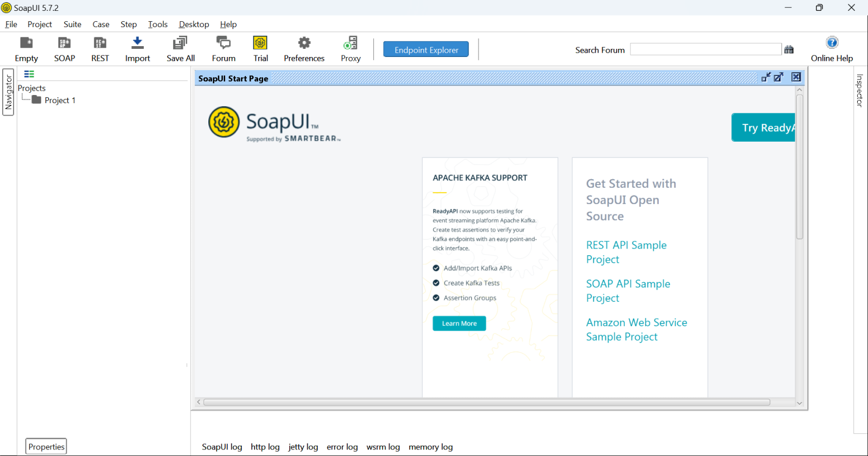Toggle the Proxy toolbar icon
The image size is (868, 456).
pos(350,43)
